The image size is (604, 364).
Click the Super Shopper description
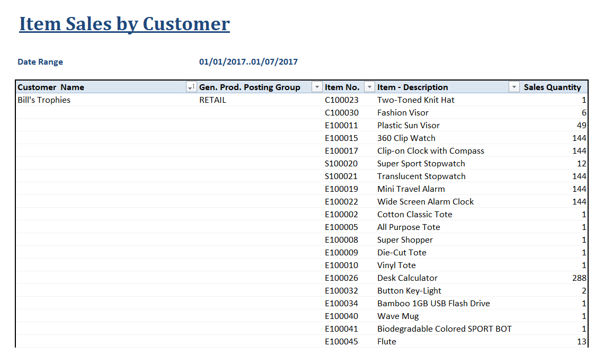[x=405, y=239]
